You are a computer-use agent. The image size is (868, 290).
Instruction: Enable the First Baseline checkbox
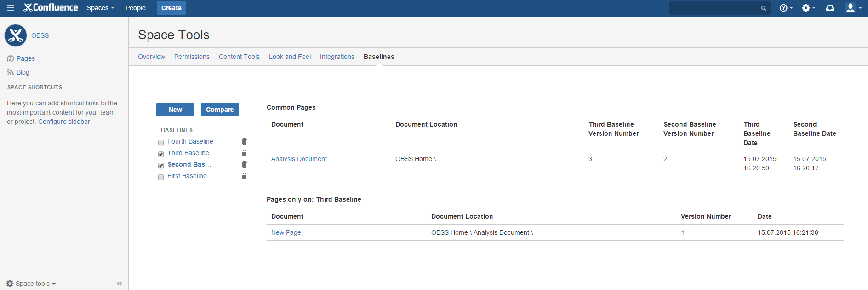(x=161, y=177)
